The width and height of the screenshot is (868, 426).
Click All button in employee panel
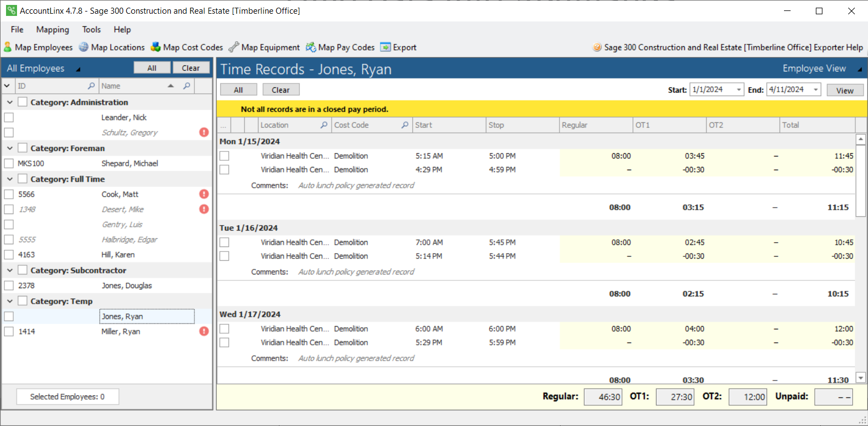click(152, 68)
